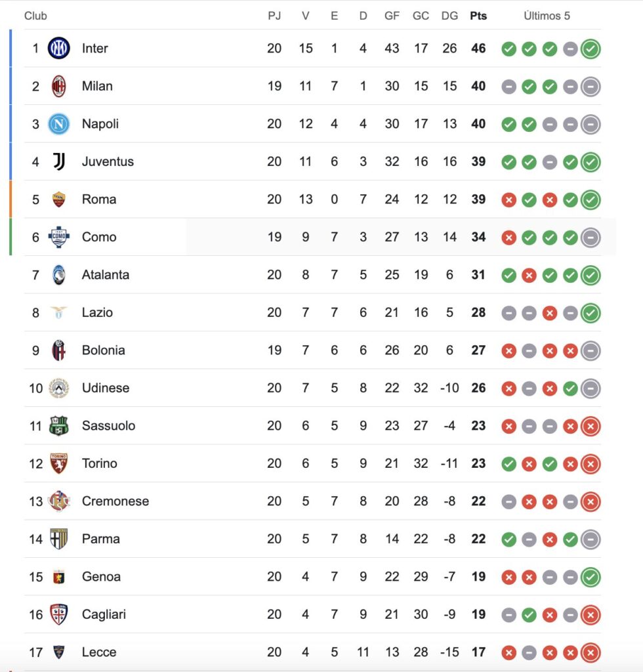
Task: Click the Roma club crest icon
Action: pyautogui.click(x=59, y=199)
